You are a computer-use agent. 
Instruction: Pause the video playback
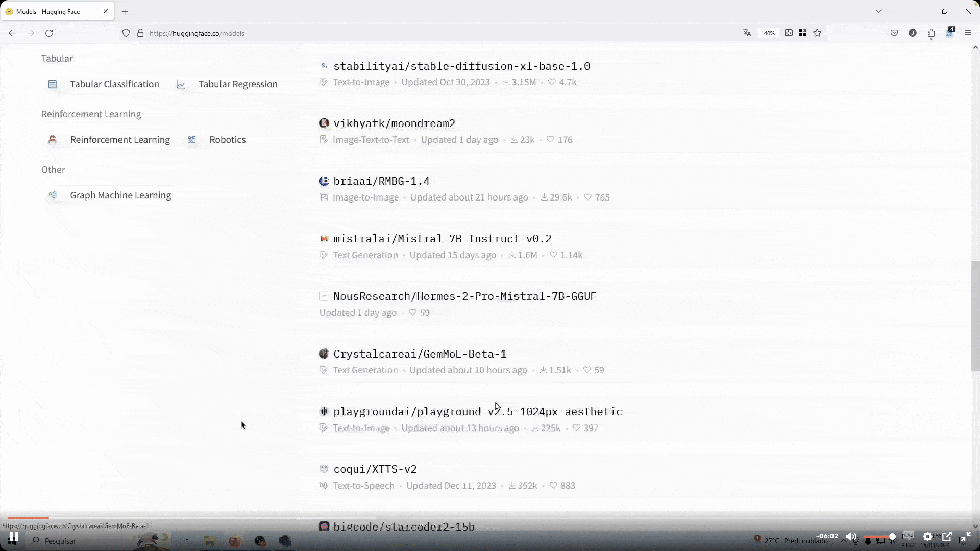pos(13,537)
